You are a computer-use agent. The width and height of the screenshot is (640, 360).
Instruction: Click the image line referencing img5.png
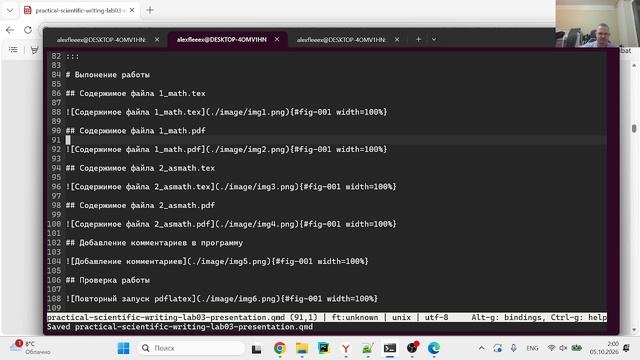pyautogui.click(x=217, y=261)
